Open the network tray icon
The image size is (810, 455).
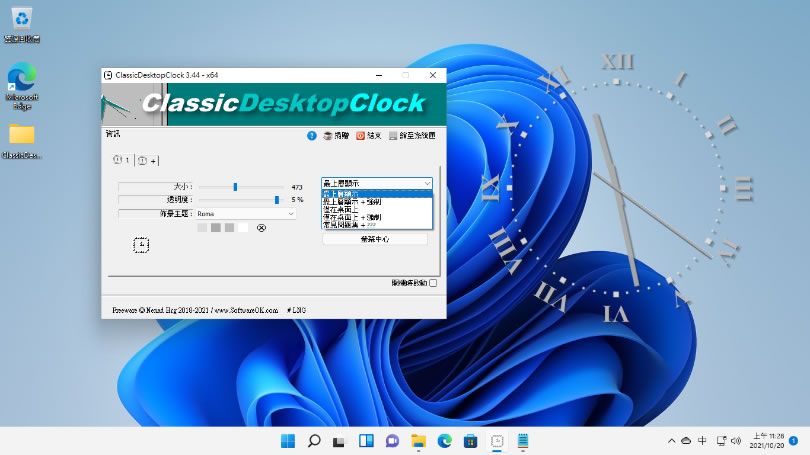coord(721,441)
